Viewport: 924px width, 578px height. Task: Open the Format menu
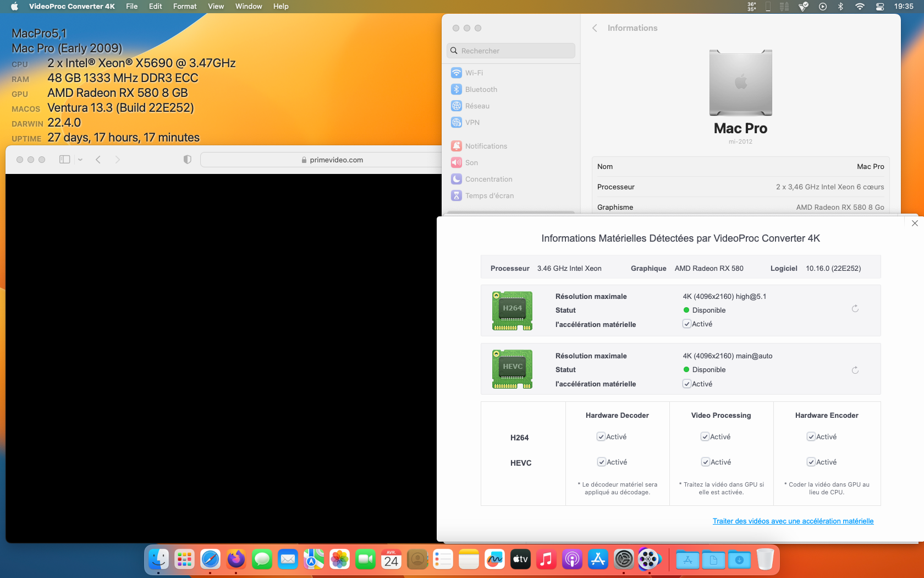[185, 7]
